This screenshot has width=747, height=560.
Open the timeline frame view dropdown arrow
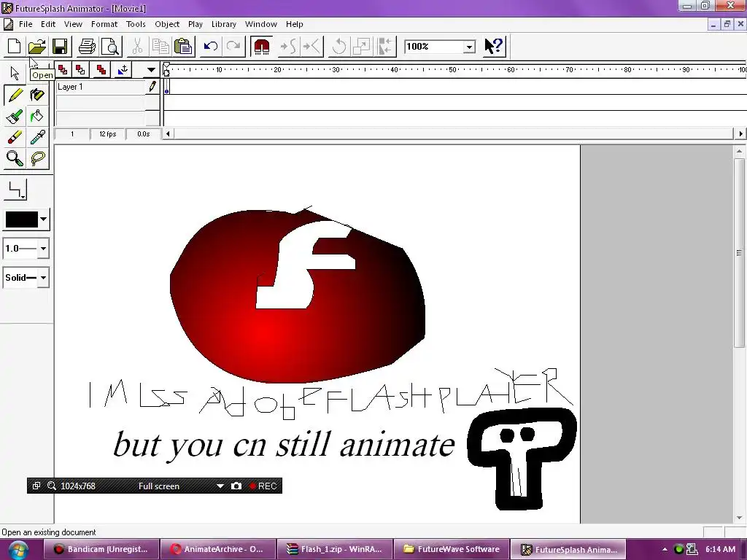[151, 70]
